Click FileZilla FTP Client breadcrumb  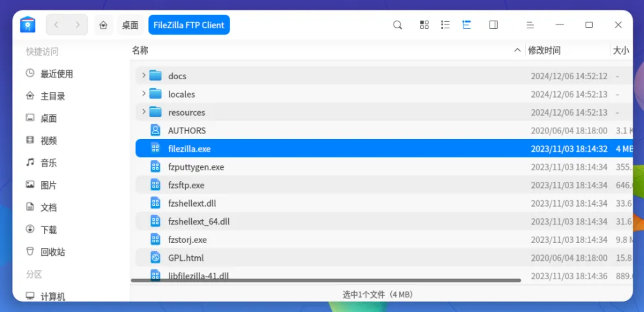(189, 25)
